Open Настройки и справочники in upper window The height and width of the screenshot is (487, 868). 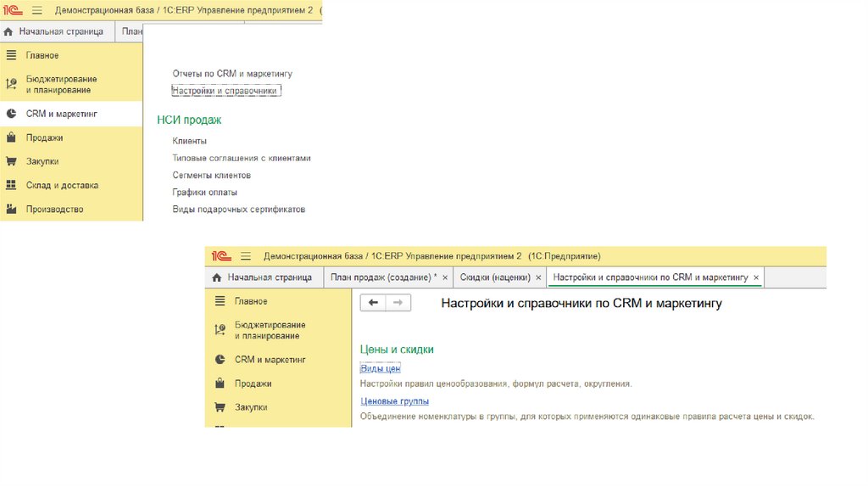[x=225, y=90]
